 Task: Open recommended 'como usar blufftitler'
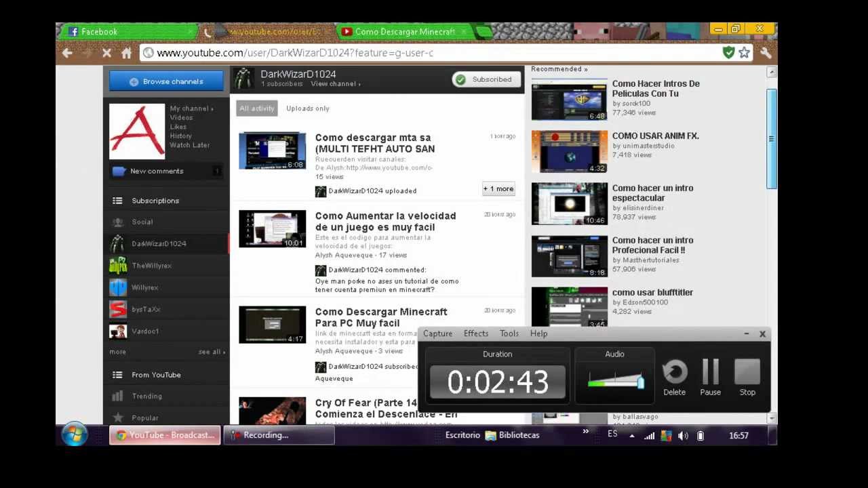[652, 293]
